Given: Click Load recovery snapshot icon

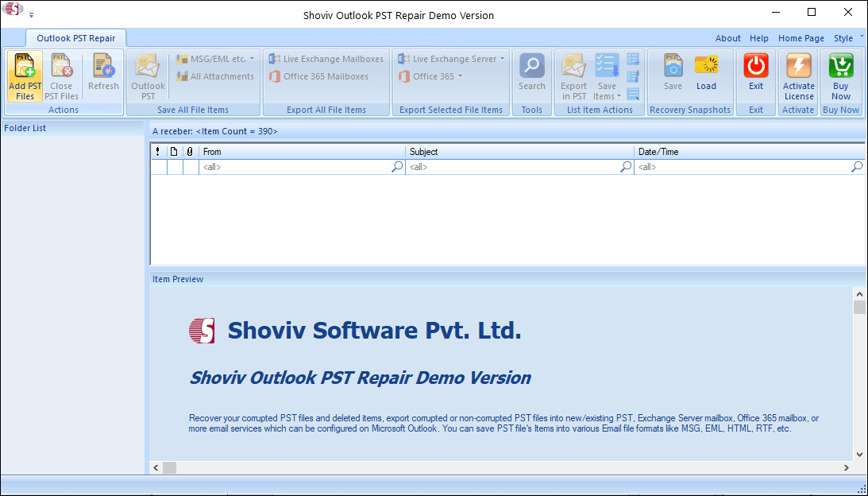Looking at the screenshot, I should [x=706, y=66].
